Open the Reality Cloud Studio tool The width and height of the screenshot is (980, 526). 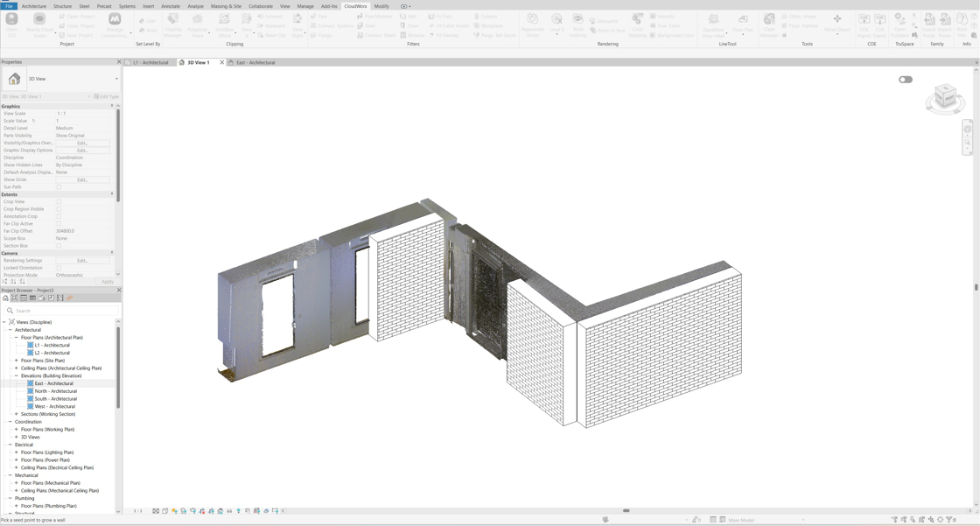pos(39,25)
